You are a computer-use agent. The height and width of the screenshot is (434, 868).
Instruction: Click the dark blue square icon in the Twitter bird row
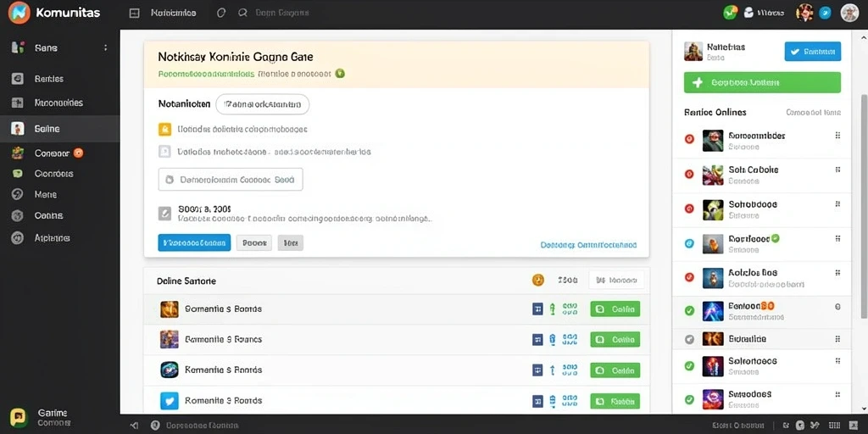pyautogui.click(x=537, y=401)
